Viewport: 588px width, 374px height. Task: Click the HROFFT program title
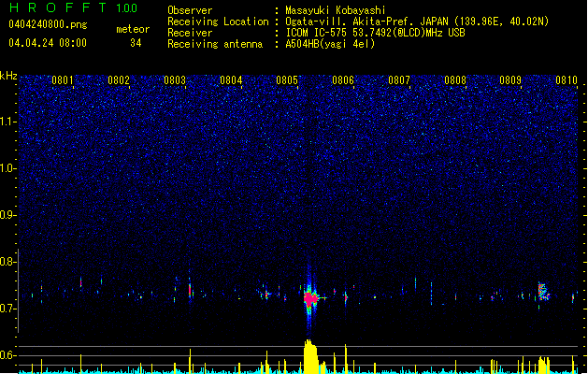coord(59,7)
